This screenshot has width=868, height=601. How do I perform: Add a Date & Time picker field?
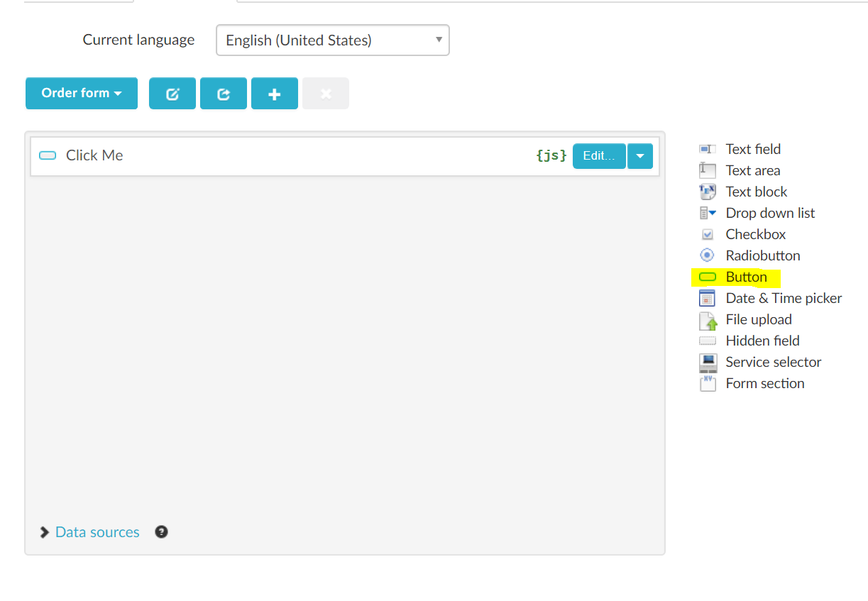coord(783,298)
